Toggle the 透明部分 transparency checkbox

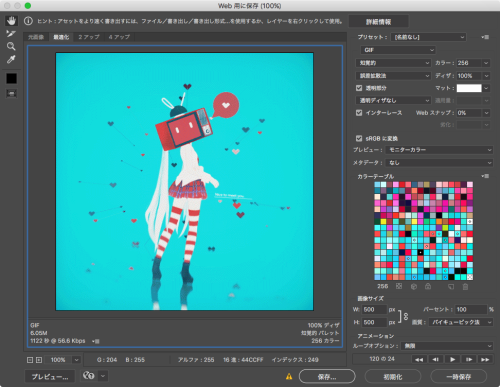tap(359, 88)
